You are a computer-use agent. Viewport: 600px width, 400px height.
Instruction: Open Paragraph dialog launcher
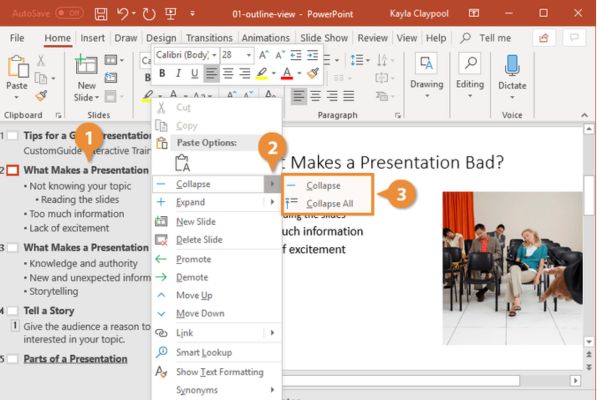(398, 115)
